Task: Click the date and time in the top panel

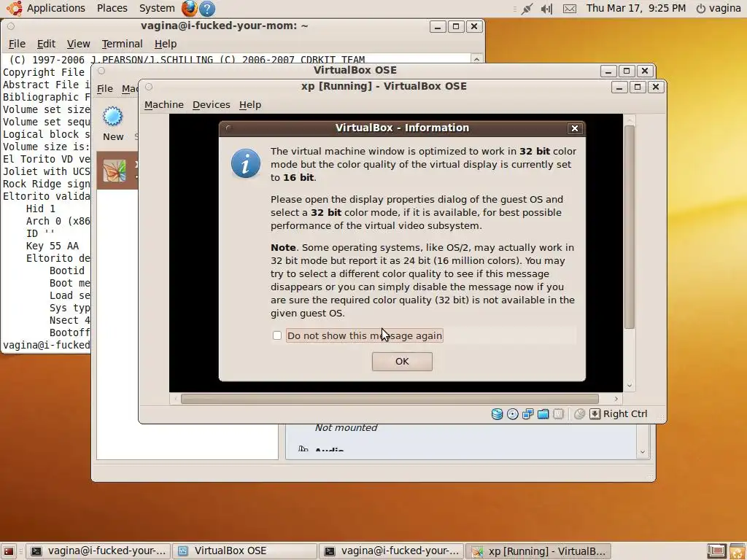Action: tap(636, 8)
